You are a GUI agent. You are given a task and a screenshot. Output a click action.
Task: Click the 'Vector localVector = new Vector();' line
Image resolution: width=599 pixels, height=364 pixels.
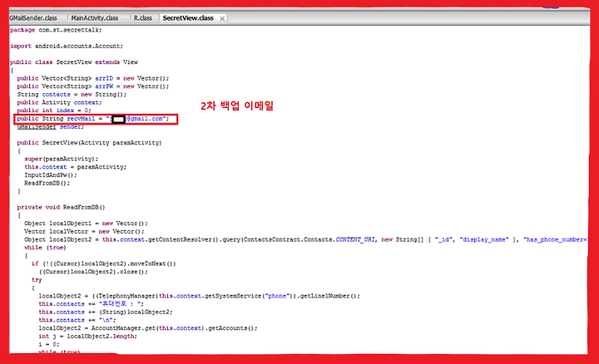pyautogui.click(x=84, y=231)
